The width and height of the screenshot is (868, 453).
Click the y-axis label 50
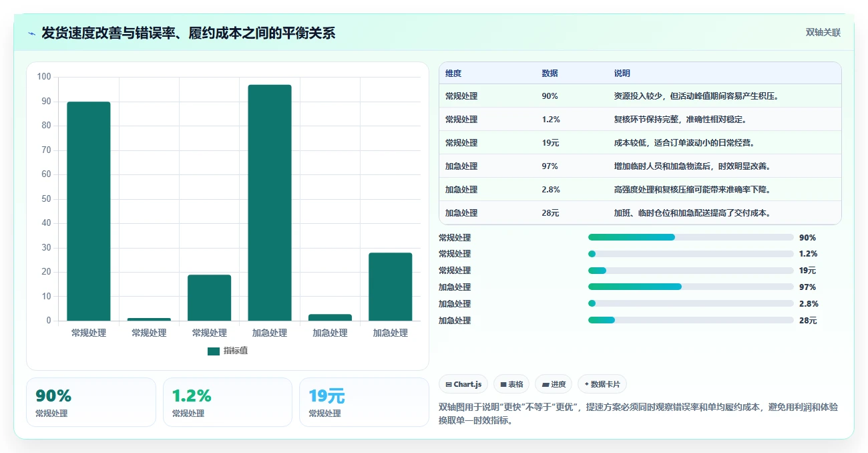click(46, 199)
